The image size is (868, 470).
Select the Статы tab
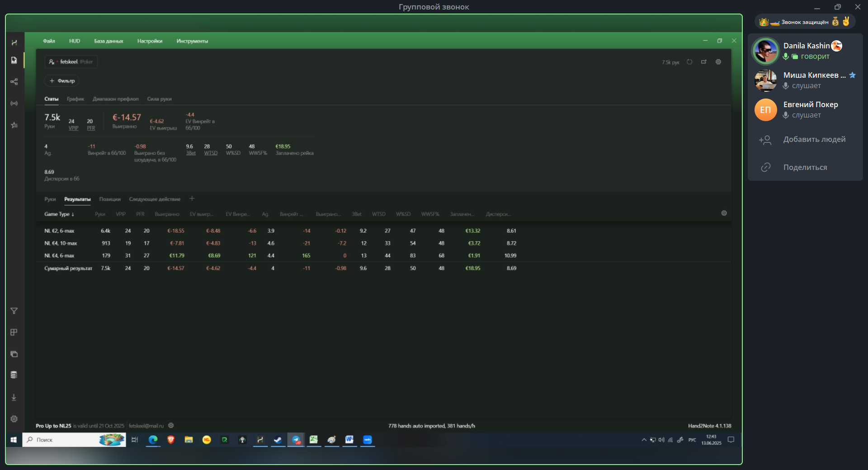[x=52, y=99]
